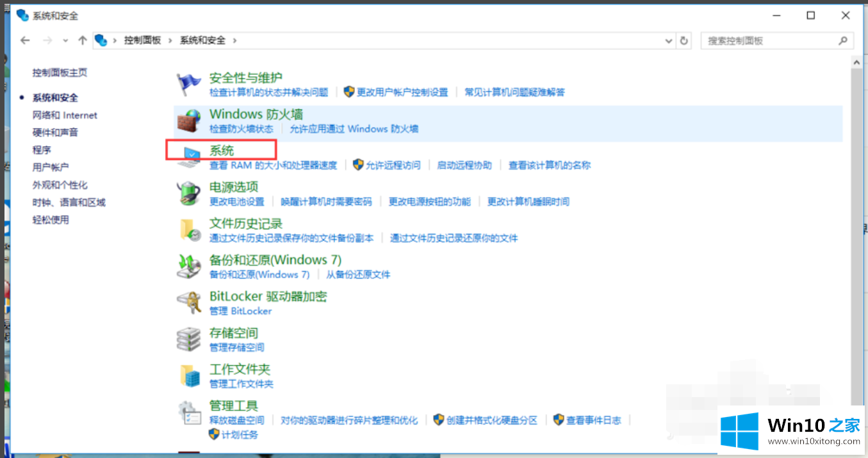The width and height of the screenshot is (868, 458).
Task: Open the 系统 heading link
Action: (222, 151)
